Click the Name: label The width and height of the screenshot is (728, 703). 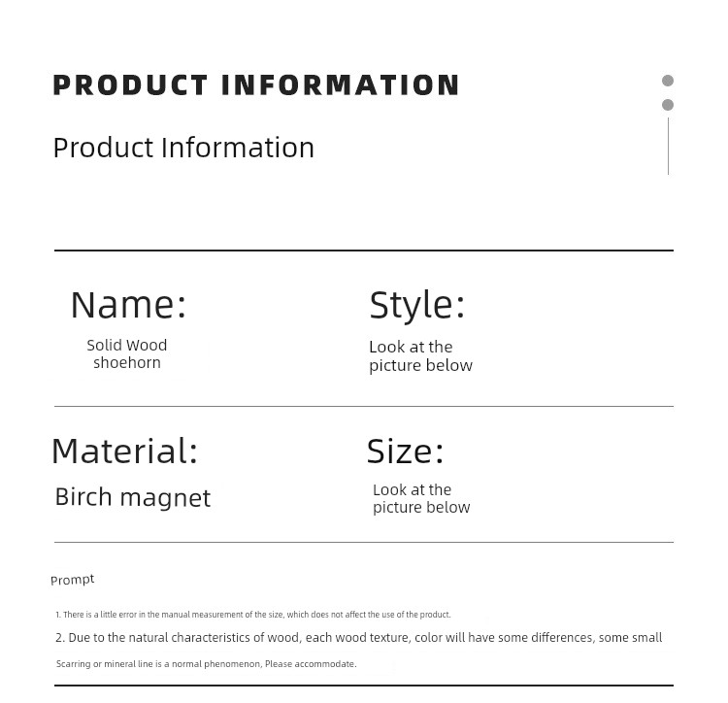(128, 305)
